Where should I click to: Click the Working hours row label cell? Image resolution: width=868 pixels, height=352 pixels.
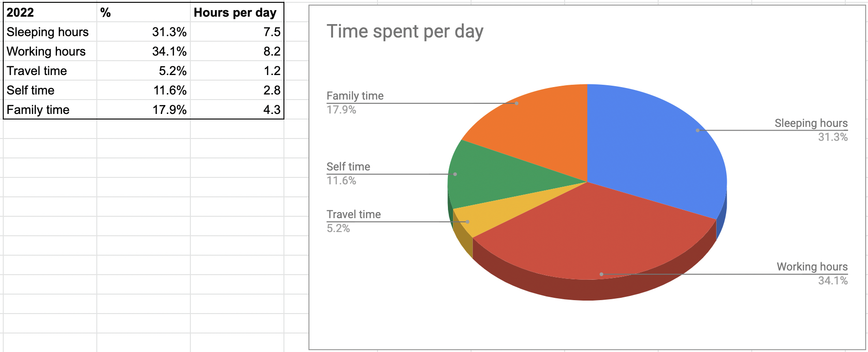[50, 51]
